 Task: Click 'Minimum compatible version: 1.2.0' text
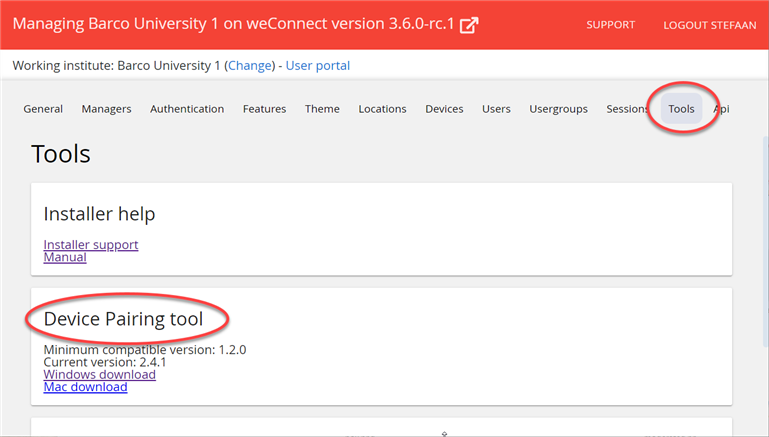click(x=145, y=350)
